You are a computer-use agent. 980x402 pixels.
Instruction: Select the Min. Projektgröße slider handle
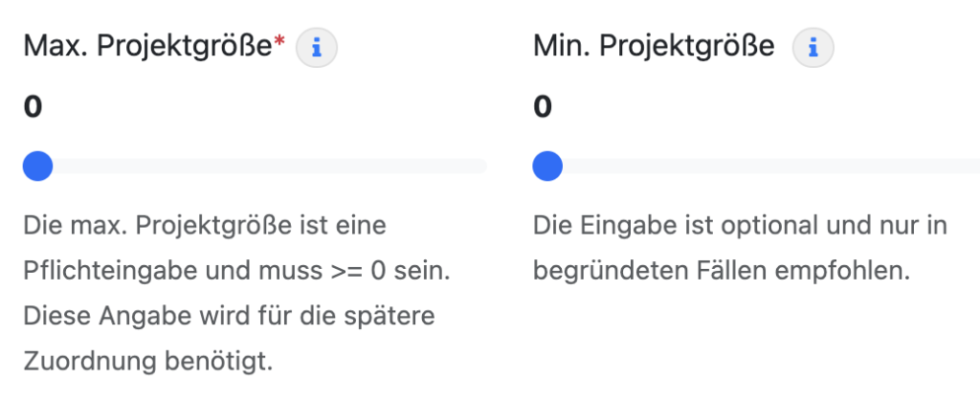[547, 167]
